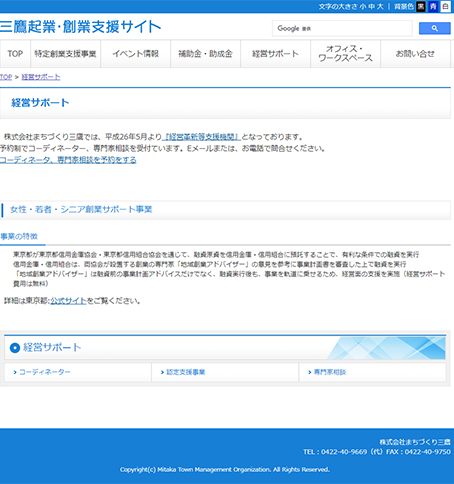Set background color to blue (青)
This screenshot has height=484, width=454.
tap(433, 6)
